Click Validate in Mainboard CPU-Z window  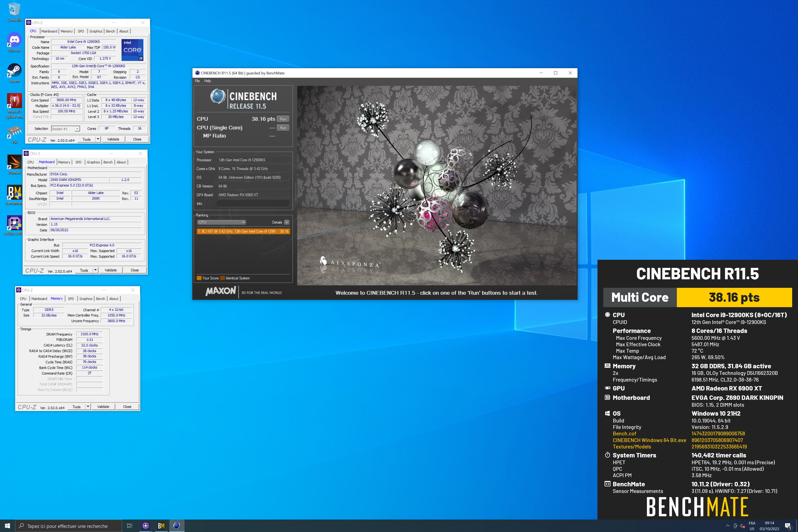(111, 270)
